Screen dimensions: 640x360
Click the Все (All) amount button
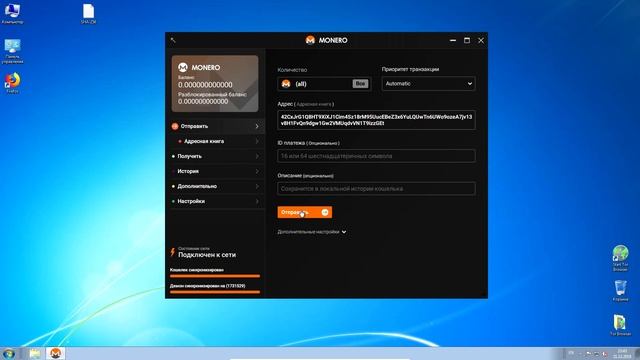tap(360, 84)
